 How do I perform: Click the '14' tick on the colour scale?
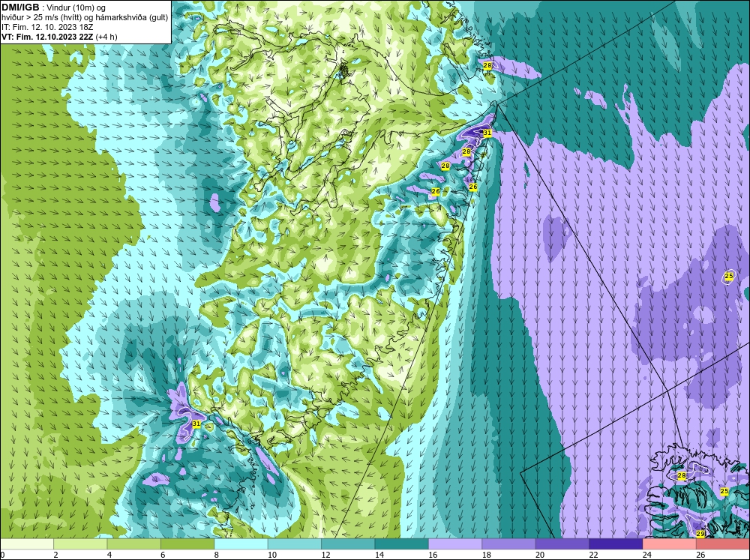point(379,556)
